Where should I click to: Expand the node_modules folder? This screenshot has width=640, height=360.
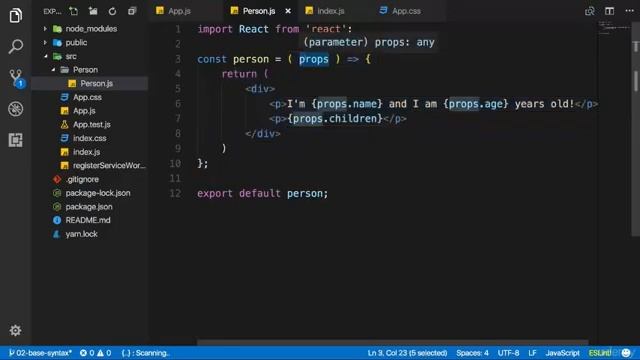pos(90,29)
